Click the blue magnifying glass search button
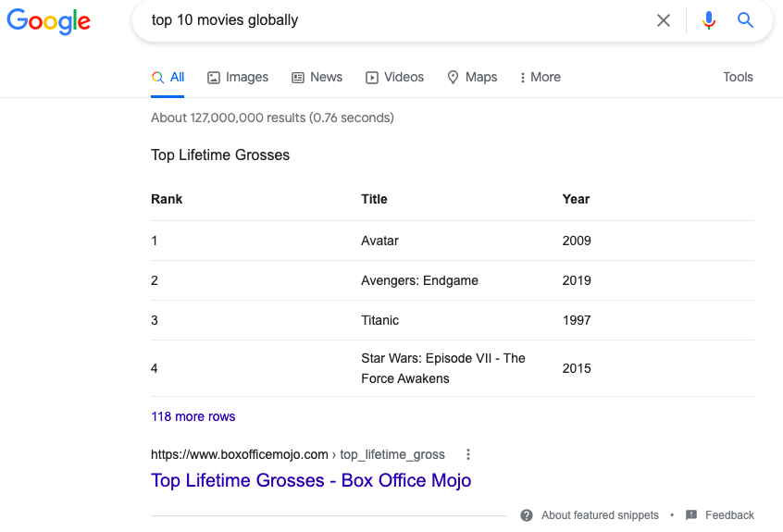 [746, 20]
